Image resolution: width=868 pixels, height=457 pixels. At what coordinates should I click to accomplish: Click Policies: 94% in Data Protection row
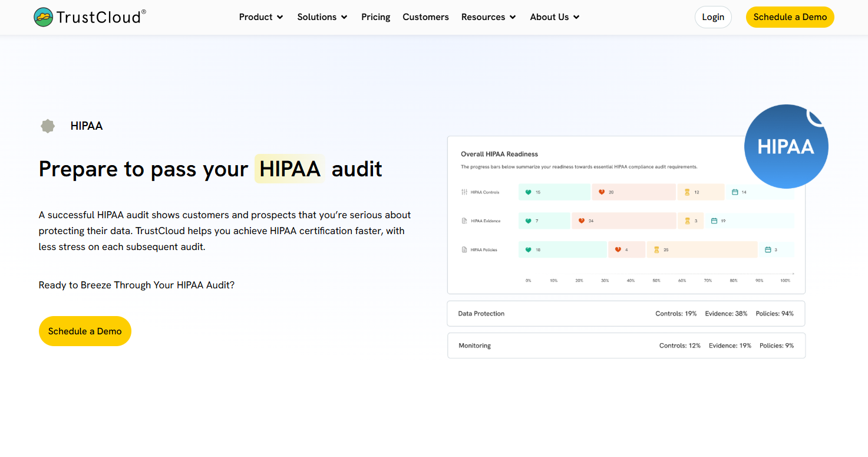click(x=775, y=314)
